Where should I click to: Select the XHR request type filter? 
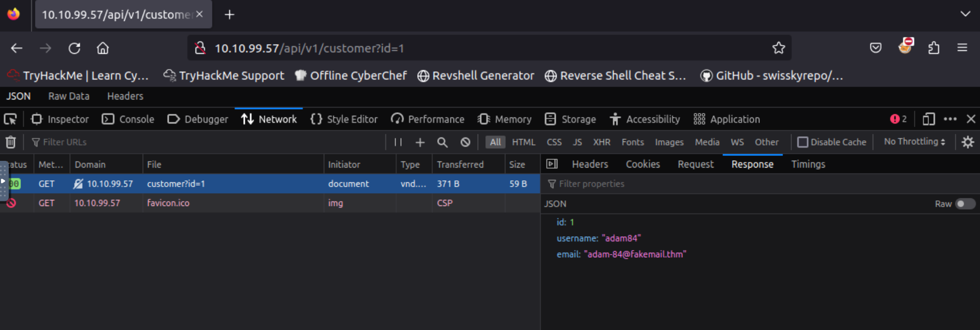coord(601,142)
